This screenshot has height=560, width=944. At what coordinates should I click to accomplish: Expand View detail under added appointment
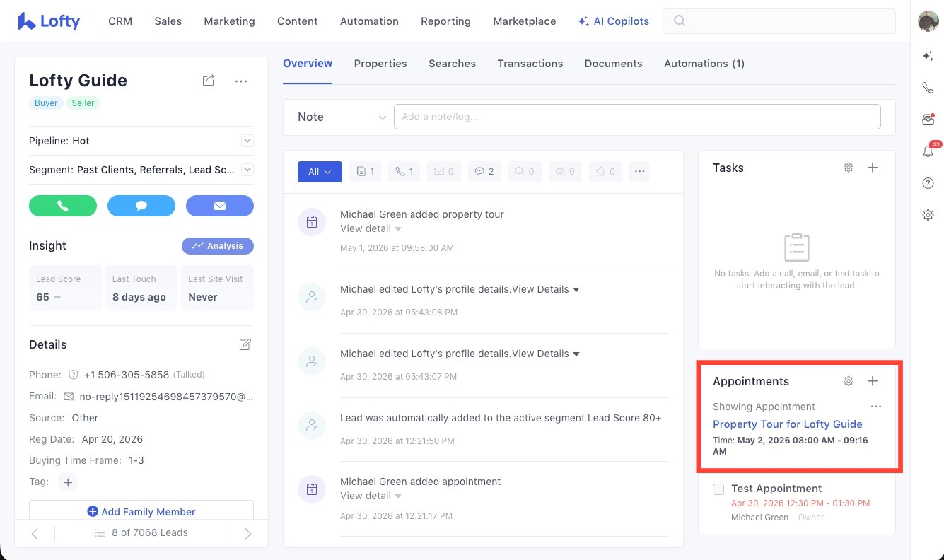pyautogui.click(x=371, y=496)
